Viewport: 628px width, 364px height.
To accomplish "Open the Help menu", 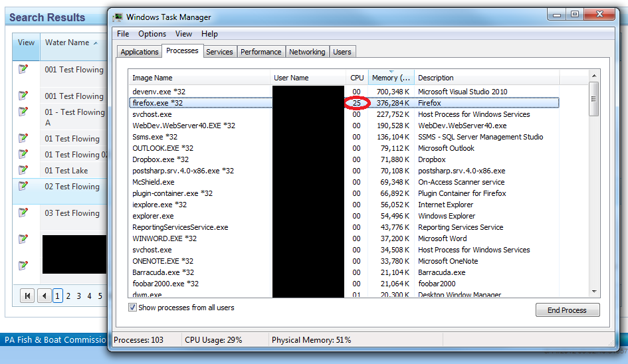I will tap(209, 34).
